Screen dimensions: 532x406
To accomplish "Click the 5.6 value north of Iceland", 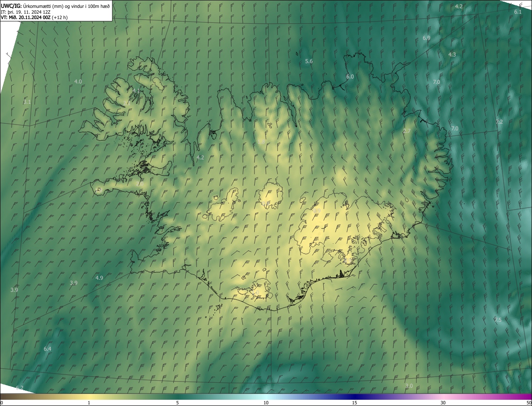I will [x=309, y=61].
